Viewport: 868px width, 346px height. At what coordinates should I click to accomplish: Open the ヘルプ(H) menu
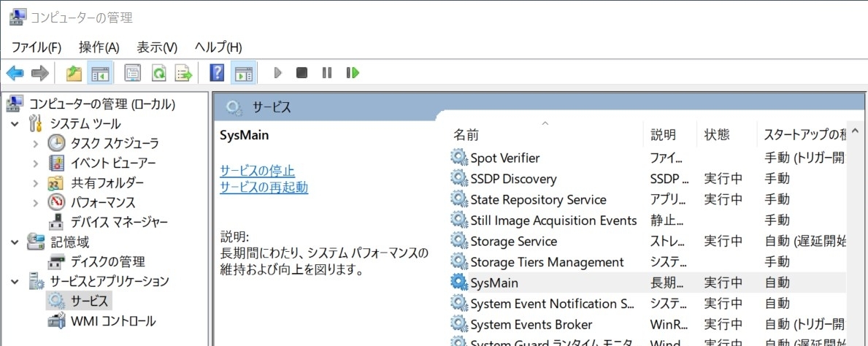[x=219, y=47]
